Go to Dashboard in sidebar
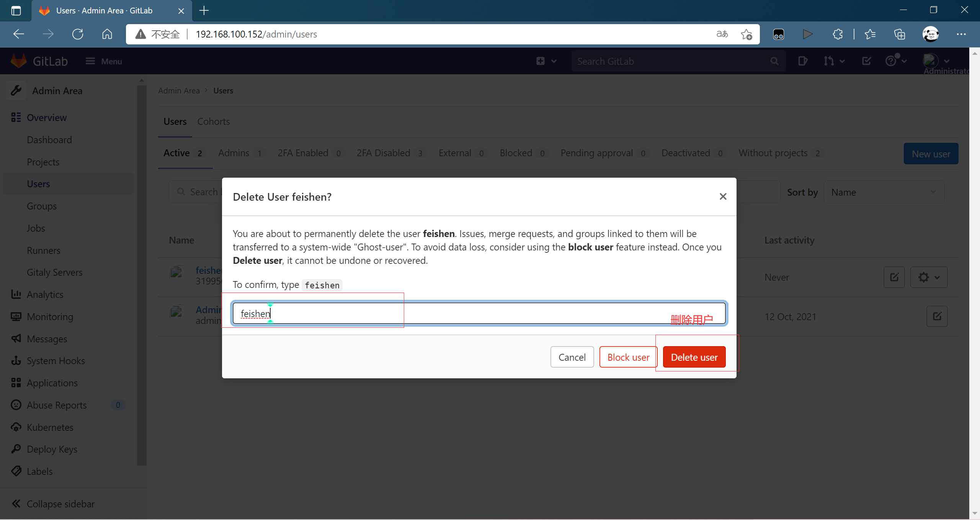This screenshot has height=520, width=980. 49,140
